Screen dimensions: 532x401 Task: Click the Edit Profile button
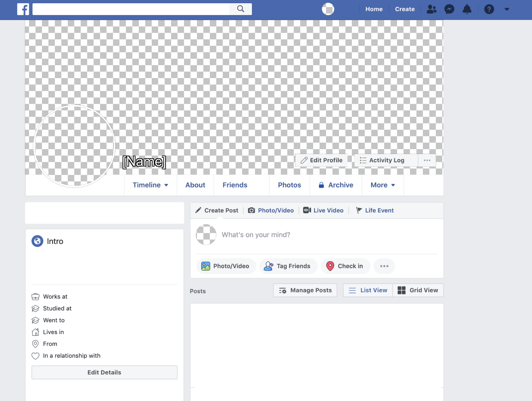click(322, 160)
